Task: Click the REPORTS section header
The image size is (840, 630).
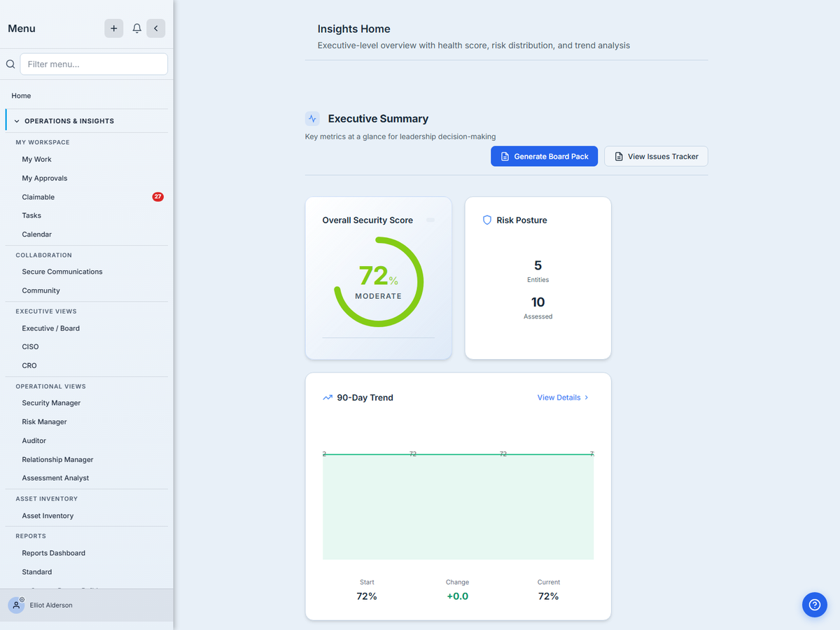Action: click(x=31, y=536)
